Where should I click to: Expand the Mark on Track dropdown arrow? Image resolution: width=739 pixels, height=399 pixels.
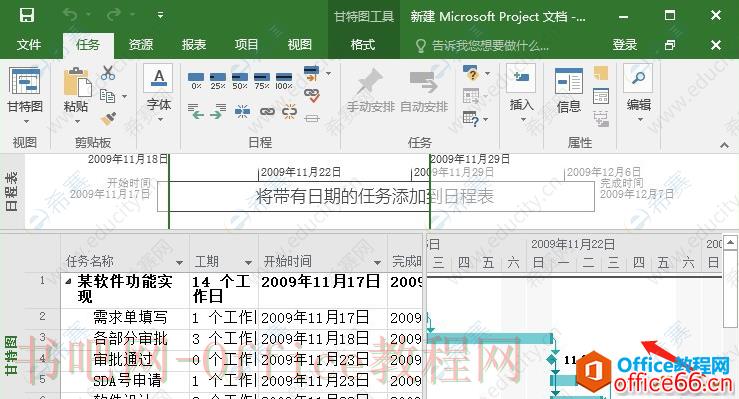pos(328,73)
